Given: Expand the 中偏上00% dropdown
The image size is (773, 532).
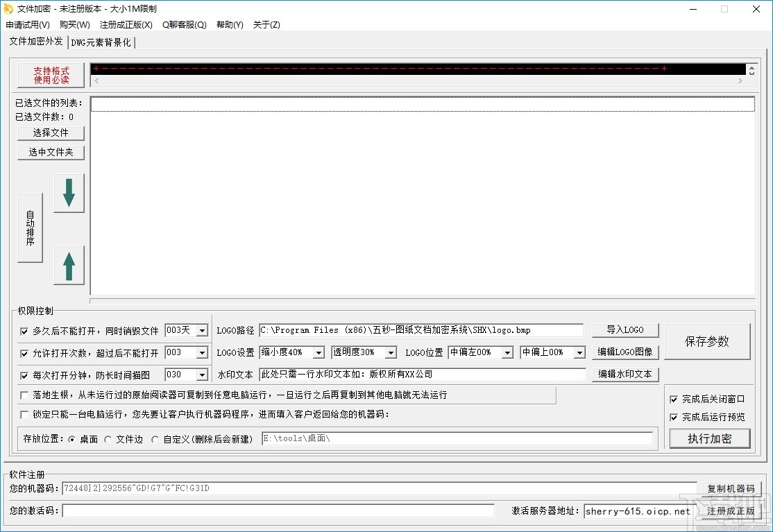Looking at the screenshot, I should (580, 352).
